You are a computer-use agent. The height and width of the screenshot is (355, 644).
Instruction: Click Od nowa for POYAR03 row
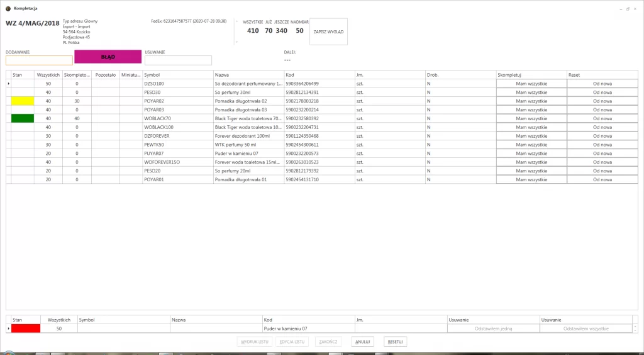(602, 110)
